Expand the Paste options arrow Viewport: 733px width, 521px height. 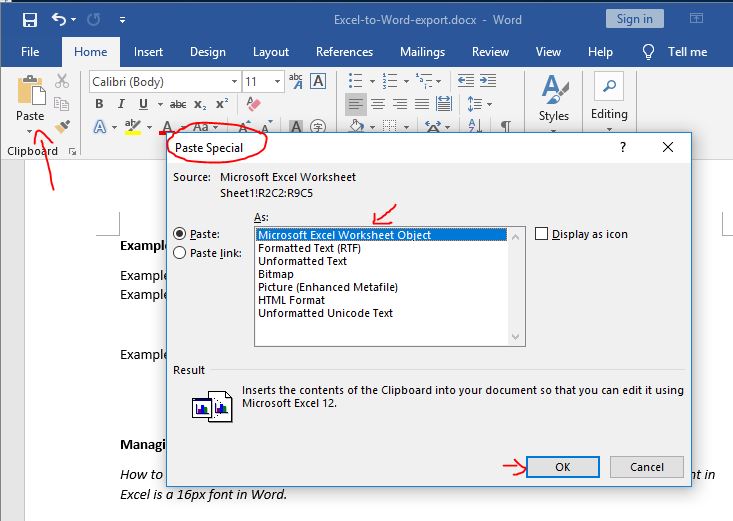pyautogui.click(x=30, y=131)
